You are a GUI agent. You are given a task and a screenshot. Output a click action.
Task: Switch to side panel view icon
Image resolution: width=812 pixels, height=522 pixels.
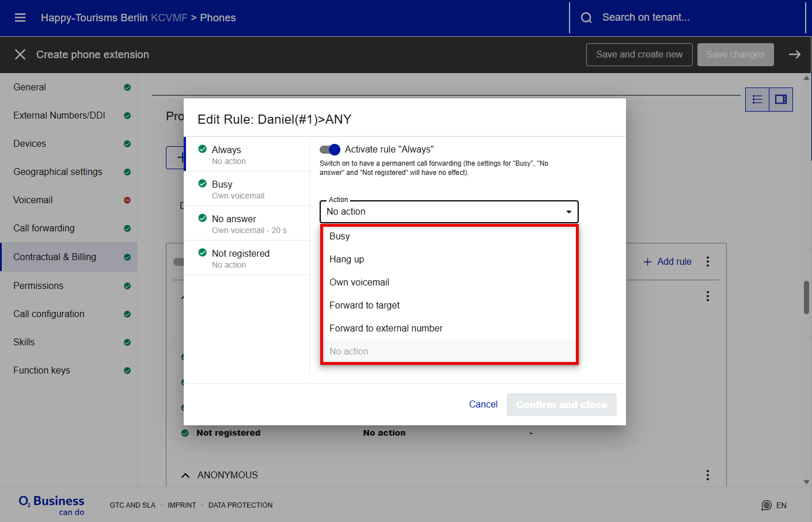pos(781,100)
